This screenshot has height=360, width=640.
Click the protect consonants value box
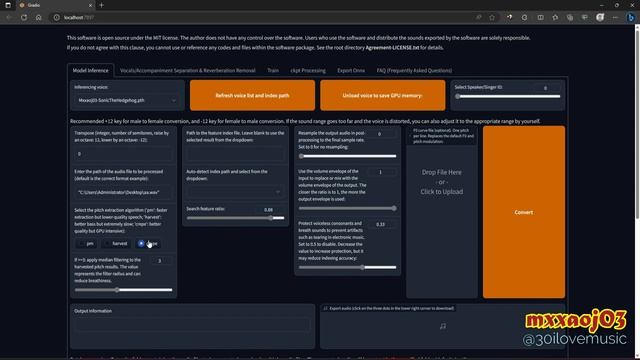[x=381, y=224]
